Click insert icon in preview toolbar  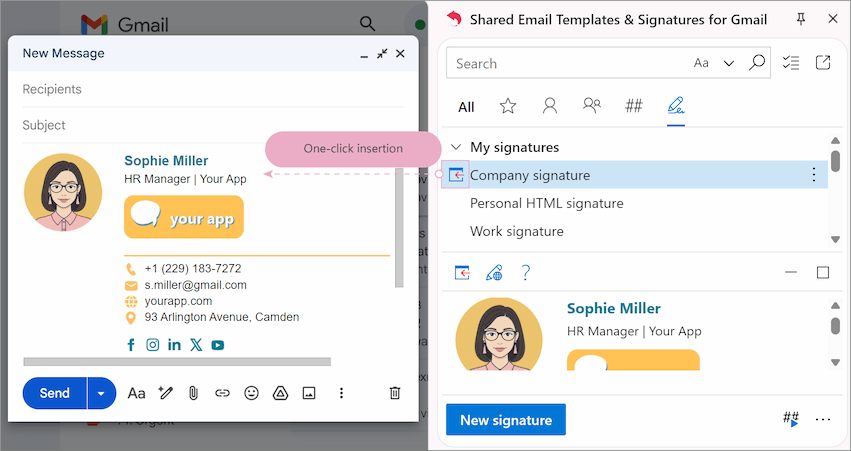pos(462,272)
